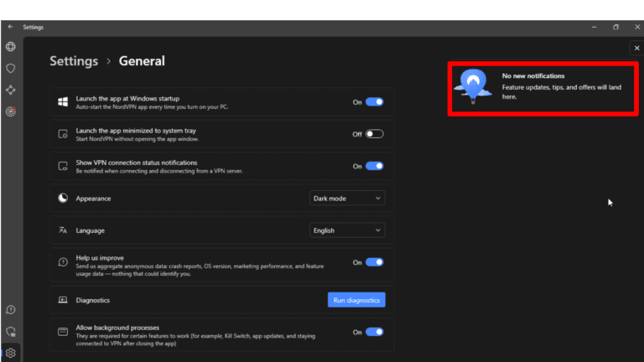Click Settings in the breadcrumb
This screenshot has width=644, height=362.
coord(73,61)
